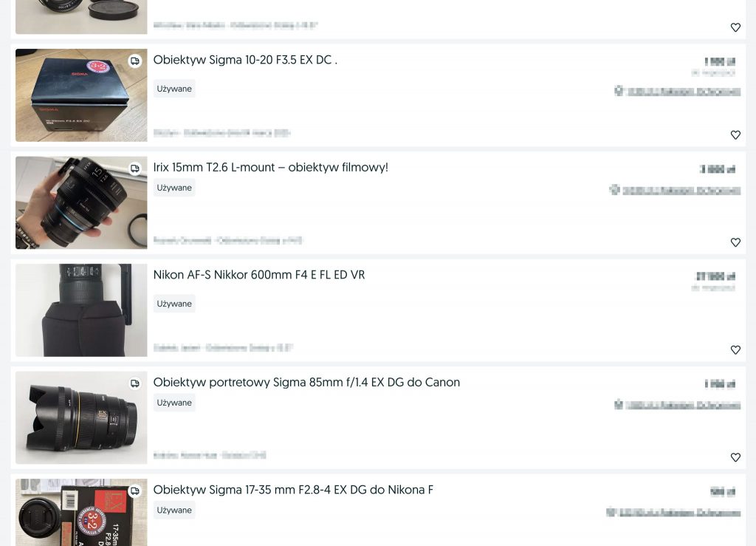Open Obiektyw Sigma 10-20 F3.5 EX DC listing
Screen dimensions: 756x546
(x=245, y=60)
